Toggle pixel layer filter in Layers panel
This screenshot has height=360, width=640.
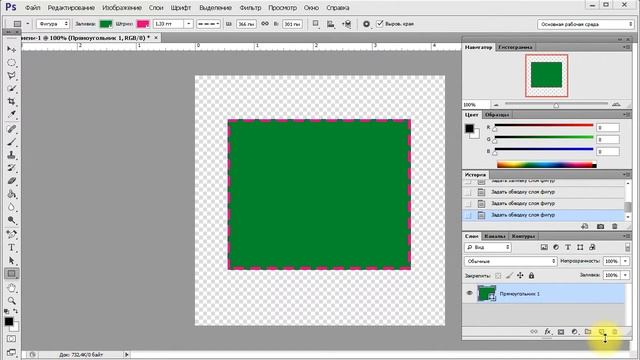544,247
